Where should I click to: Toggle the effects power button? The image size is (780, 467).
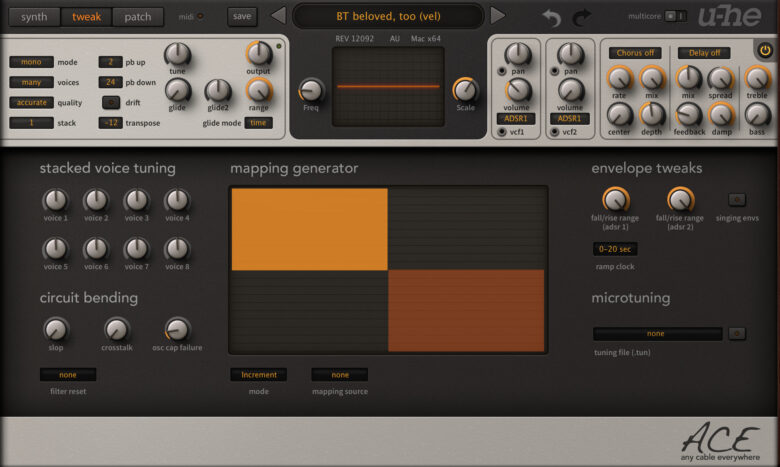pos(765,50)
